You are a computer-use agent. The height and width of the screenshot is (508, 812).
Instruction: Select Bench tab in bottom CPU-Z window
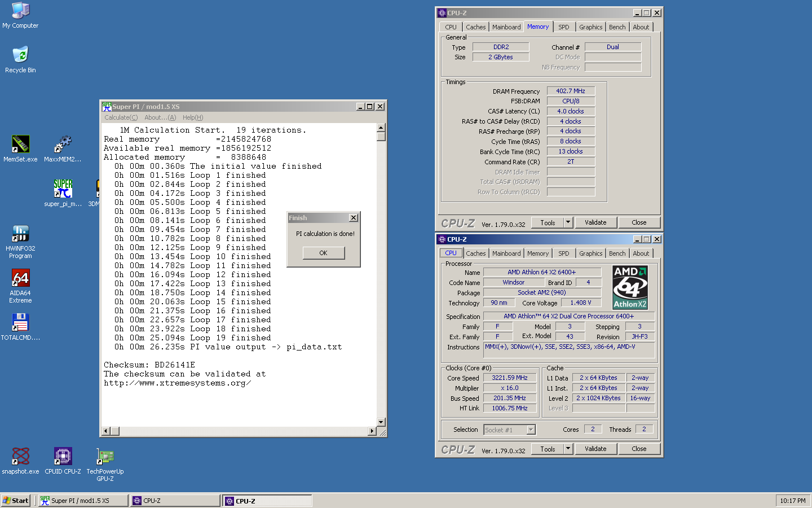pyautogui.click(x=617, y=253)
